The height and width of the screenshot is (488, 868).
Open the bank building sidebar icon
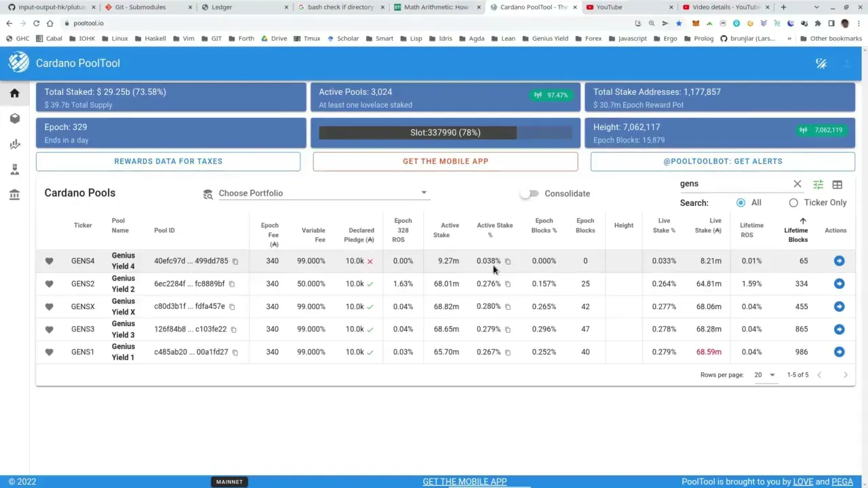[x=14, y=195]
